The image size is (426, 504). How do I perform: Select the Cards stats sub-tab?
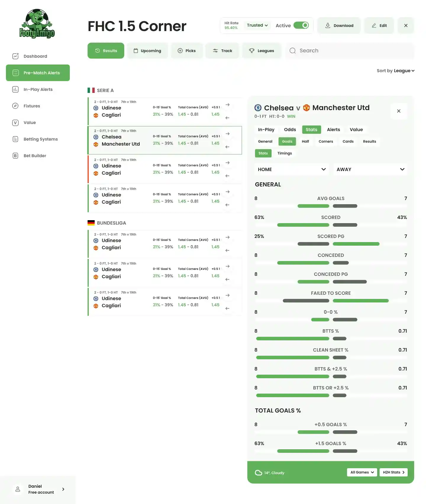click(x=348, y=141)
